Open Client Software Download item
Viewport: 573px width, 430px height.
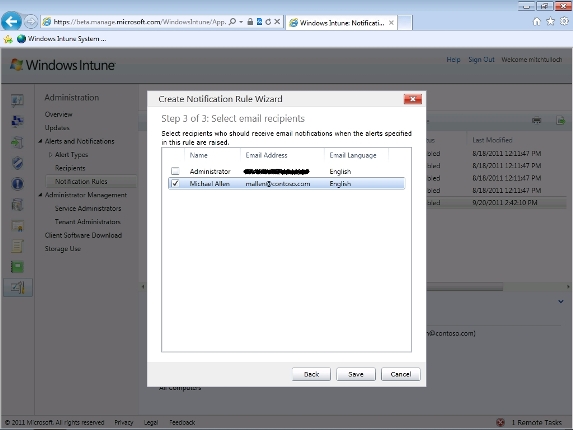83,235
